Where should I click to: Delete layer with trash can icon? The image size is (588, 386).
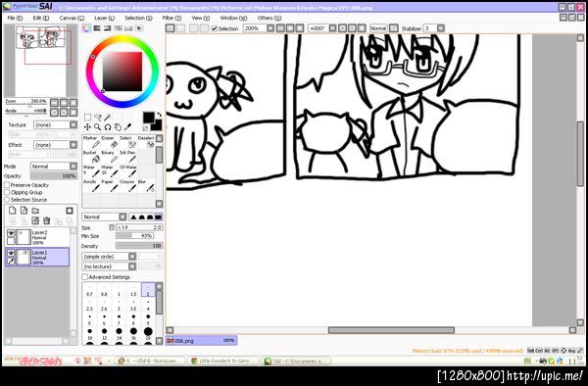(46, 220)
